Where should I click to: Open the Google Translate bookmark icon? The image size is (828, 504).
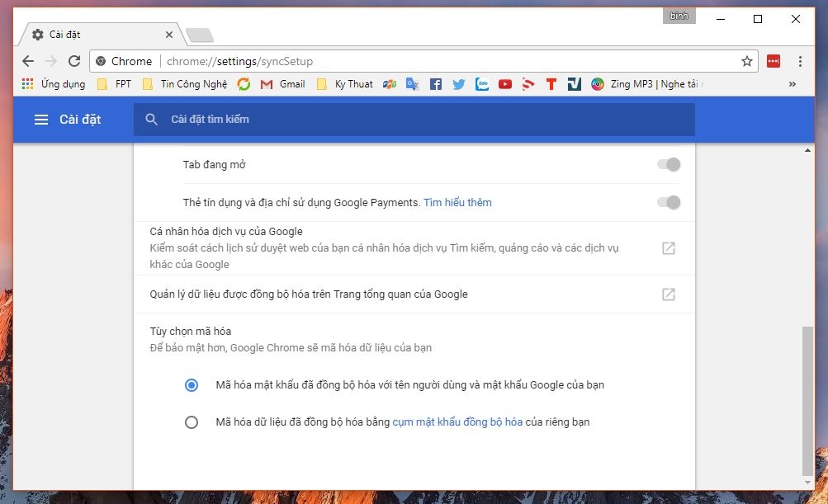pyautogui.click(x=413, y=84)
